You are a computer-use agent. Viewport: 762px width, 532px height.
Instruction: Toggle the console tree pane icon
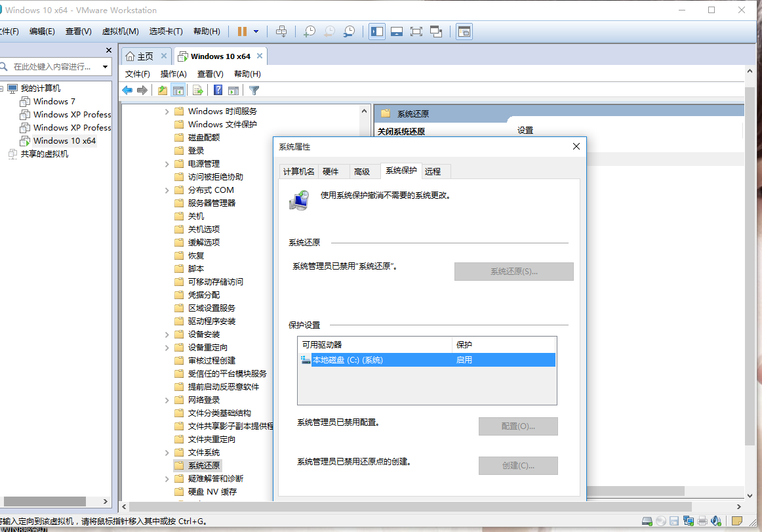(x=178, y=90)
